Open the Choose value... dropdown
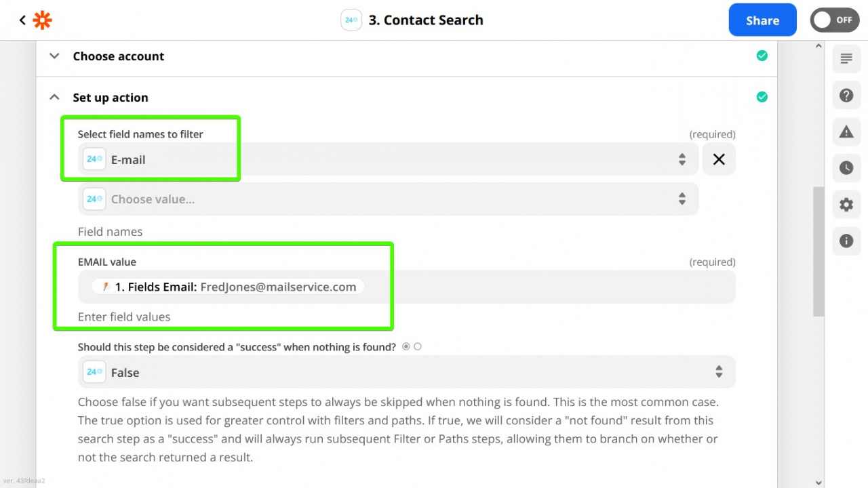Viewport: 868px width, 488px height. [388, 199]
